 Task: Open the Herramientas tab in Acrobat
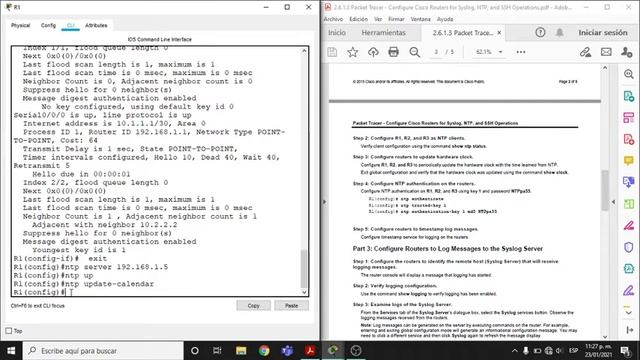click(x=383, y=33)
